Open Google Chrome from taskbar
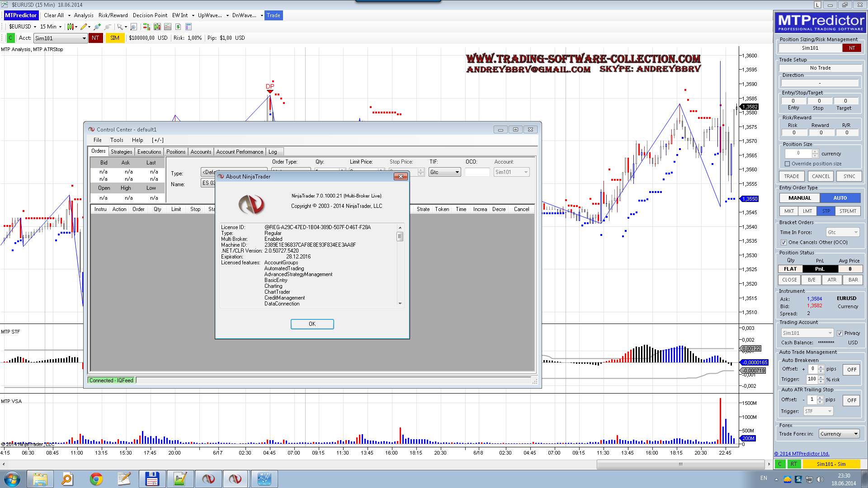 (96, 479)
